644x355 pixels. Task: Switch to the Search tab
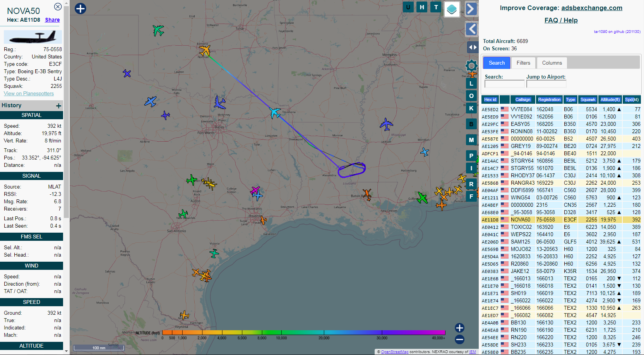click(x=497, y=63)
